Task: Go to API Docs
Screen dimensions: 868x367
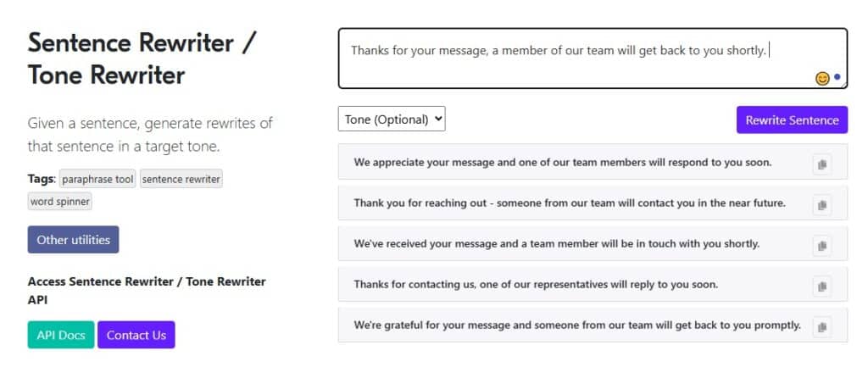Action: click(61, 335)
